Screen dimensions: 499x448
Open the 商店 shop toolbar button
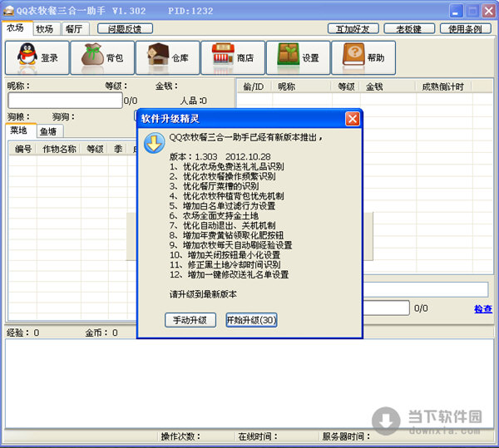pos(233,58)
